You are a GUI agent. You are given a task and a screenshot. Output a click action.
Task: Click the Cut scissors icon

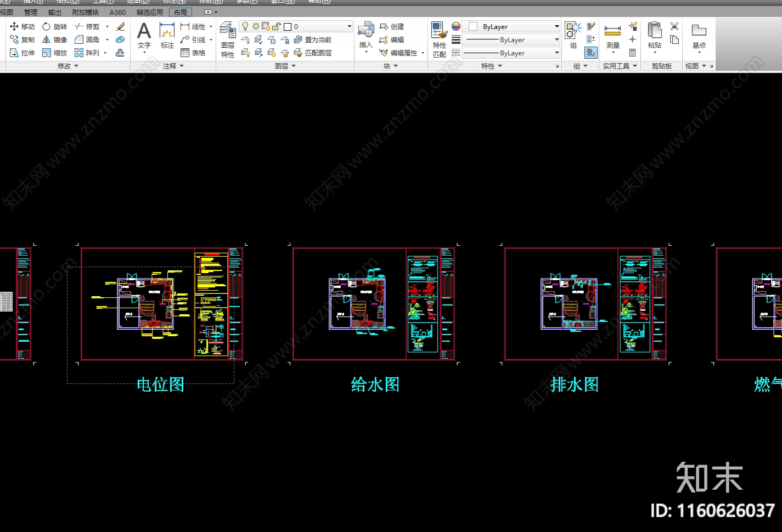(x=674, y=26)
